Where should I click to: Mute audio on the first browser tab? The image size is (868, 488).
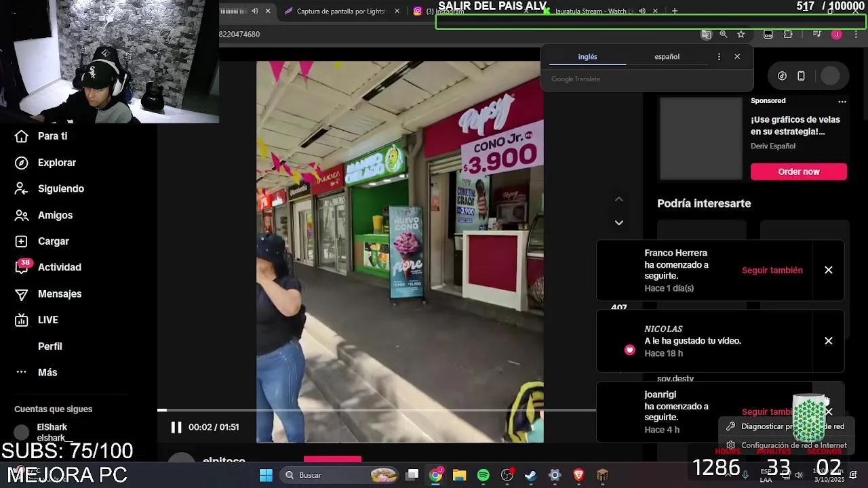point(255,12)
